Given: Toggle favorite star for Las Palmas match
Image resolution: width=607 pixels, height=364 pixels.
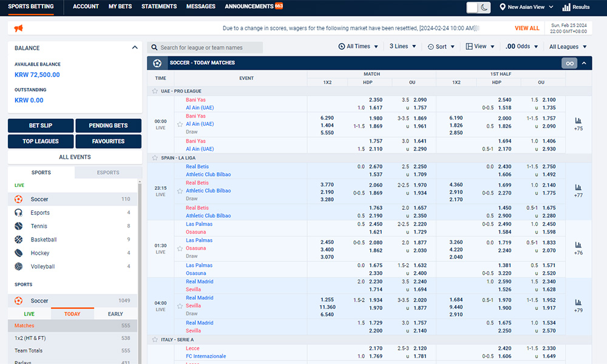Looking at the screenshot, I should click(180, 249).
